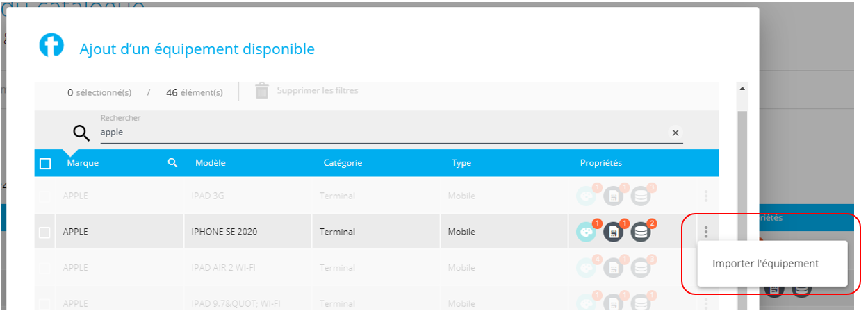Choose Importer l'équipement from the menu
The image size is (868, 313).
click(x=765, y=264)
